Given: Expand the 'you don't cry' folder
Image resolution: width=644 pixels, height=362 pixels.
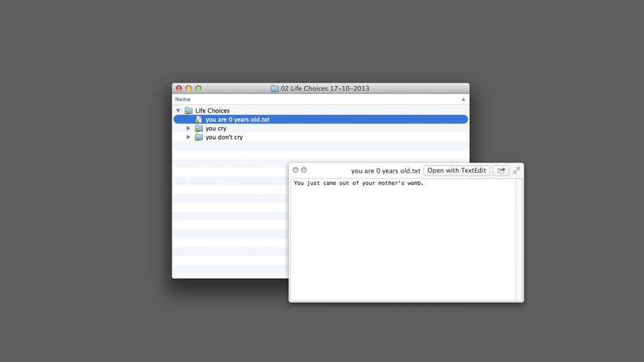Looking at the screenshot, I should (x=189, y=137).
